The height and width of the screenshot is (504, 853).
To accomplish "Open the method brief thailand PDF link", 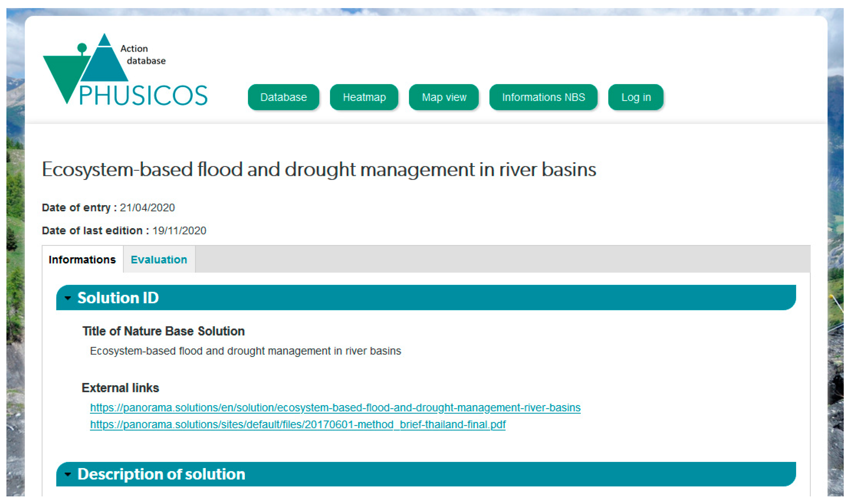I will click(298, 425).
